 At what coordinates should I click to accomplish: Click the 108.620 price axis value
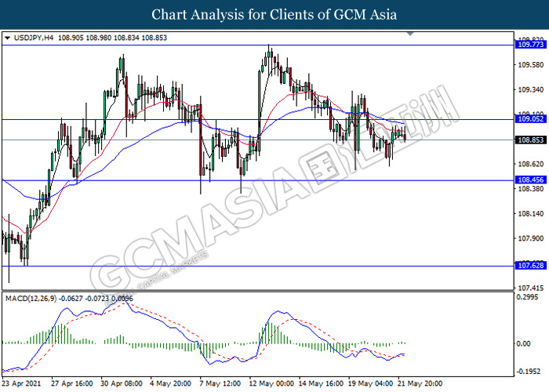(531, 164)
